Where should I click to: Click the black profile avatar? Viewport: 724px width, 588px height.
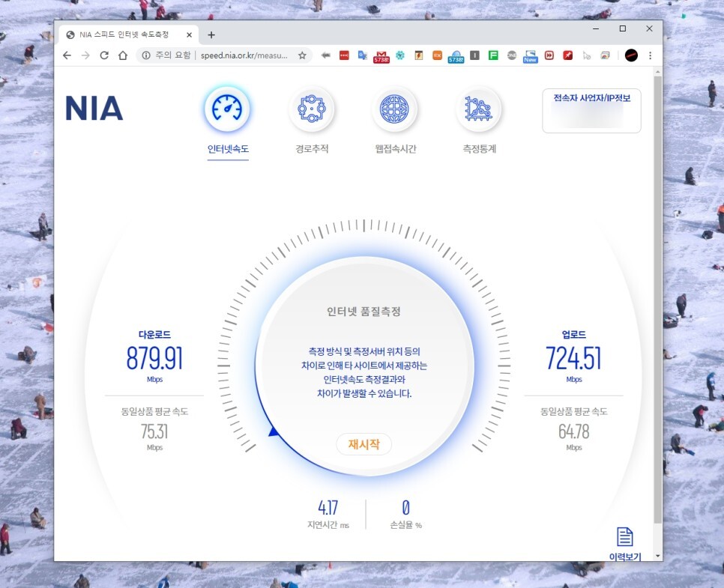coord(631,55)
